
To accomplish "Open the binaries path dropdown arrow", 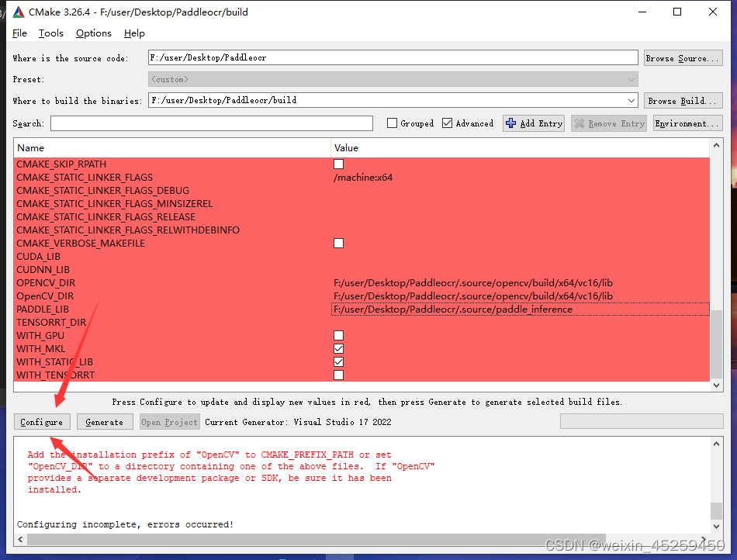I will click(x=632, y=100).
